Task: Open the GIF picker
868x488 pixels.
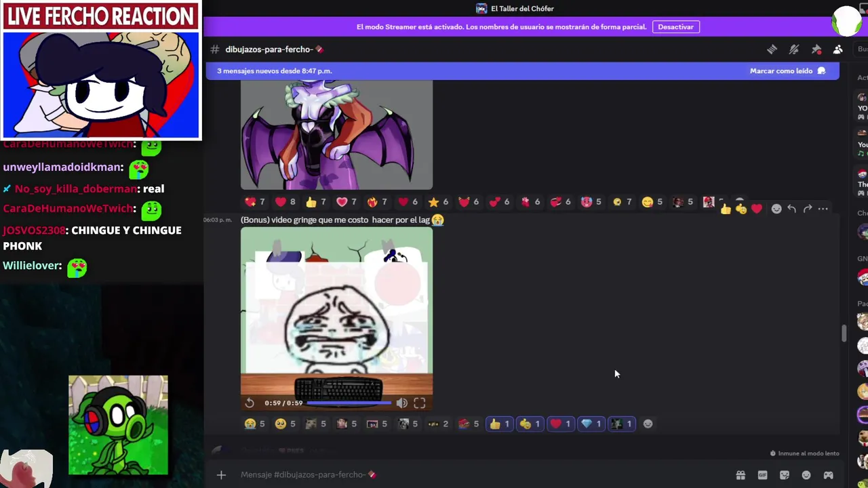Action: [762, 475]
